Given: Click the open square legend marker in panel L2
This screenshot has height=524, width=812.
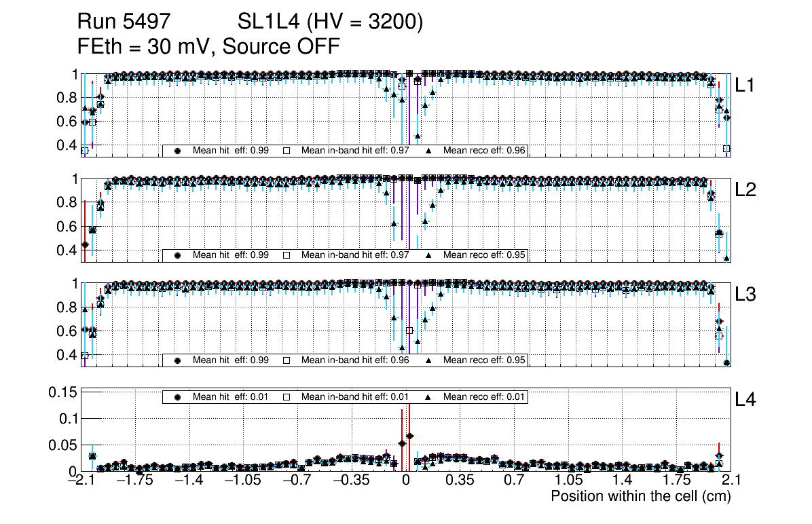Looking at the screenshot, I should click(x=287, y=255).
